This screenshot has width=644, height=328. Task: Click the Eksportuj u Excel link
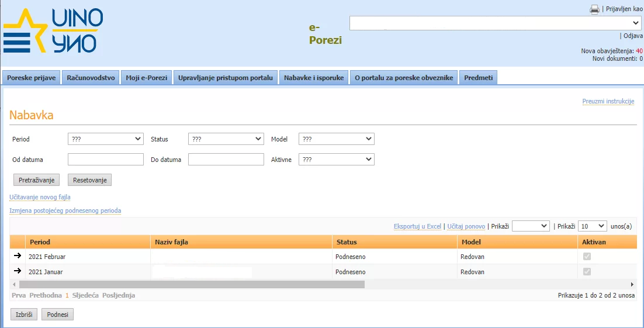[417, 226]
